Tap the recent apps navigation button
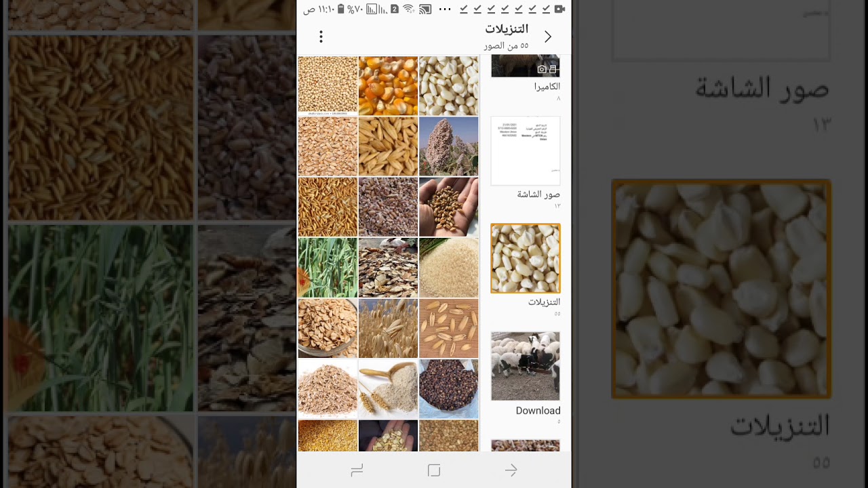Viewport: 868px width, 488px height. point(357,470)
